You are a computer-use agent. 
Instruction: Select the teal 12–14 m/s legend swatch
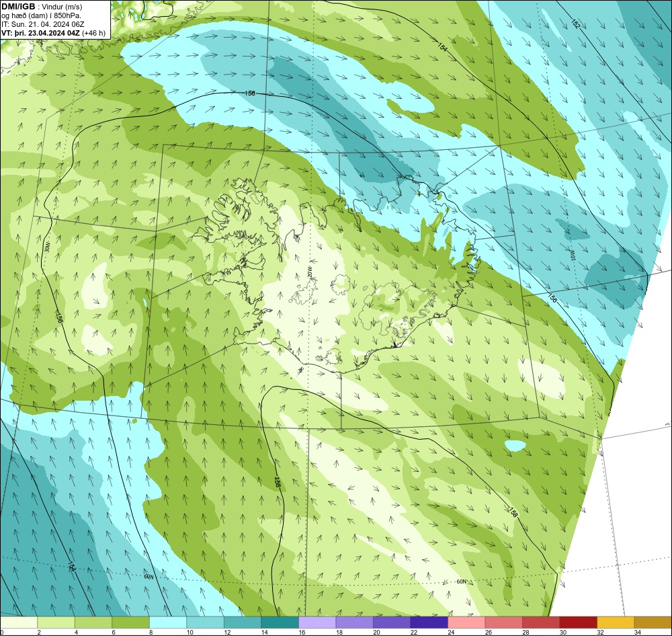pyautogui.click(x=243, y=622)
